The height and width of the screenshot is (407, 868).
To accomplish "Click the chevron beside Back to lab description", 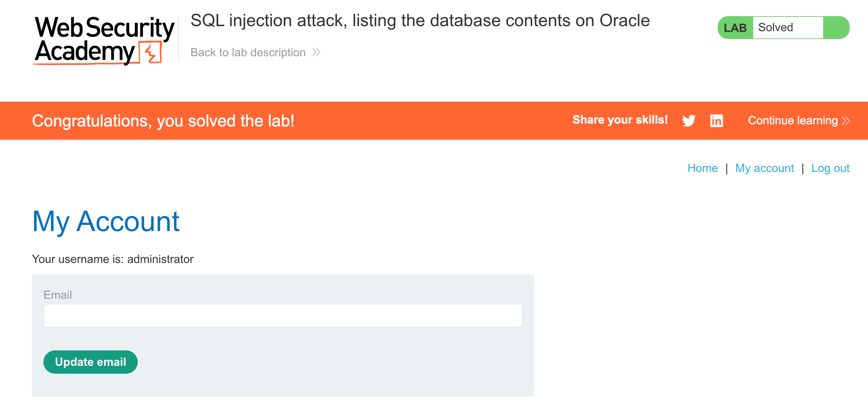I will [x=316, y=52].
